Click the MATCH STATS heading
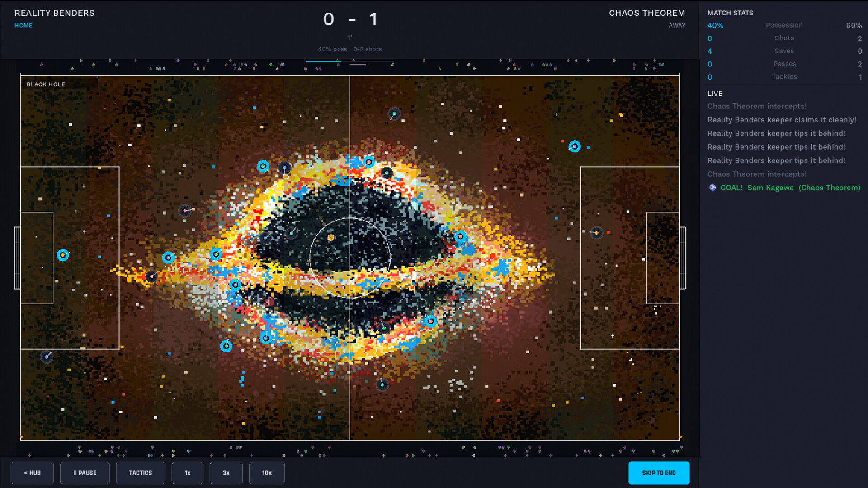This screenshot has width=868, height=488. click(730, 13)
